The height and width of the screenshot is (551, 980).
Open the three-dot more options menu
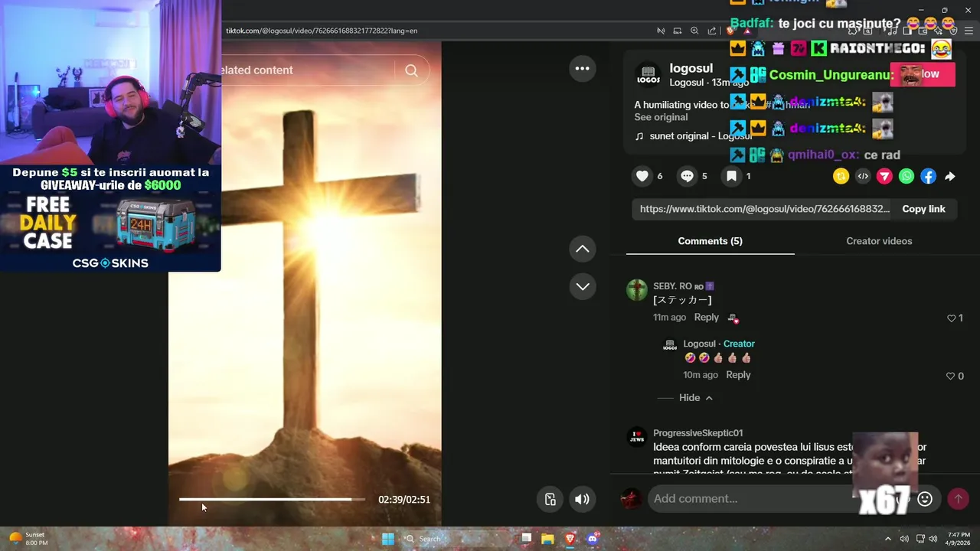[x=583, y=68]
